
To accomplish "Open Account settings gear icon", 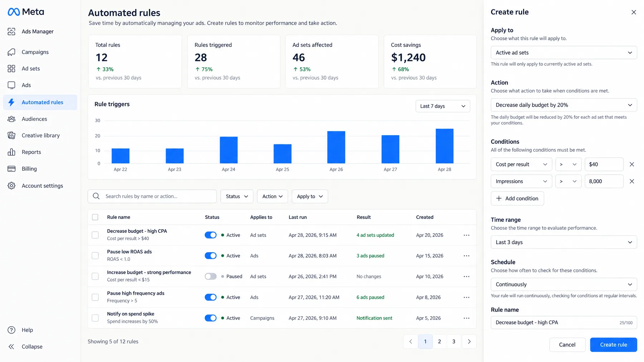I will point(11,186).
